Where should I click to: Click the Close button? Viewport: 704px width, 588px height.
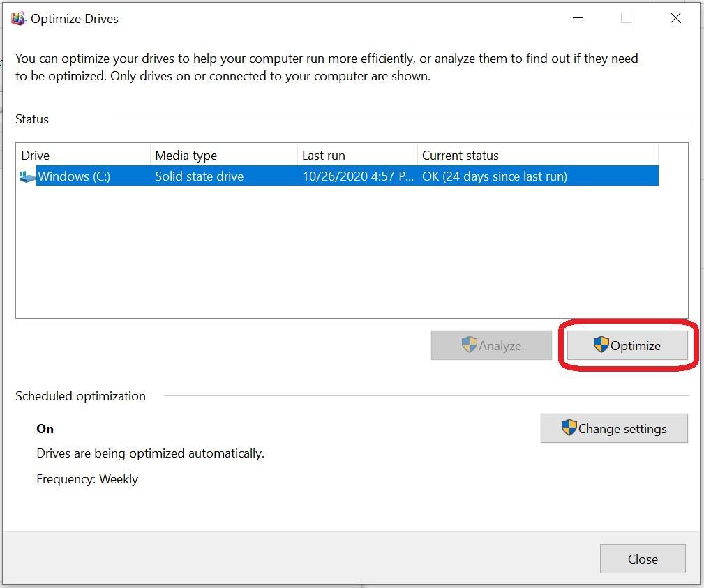point(642,559)
